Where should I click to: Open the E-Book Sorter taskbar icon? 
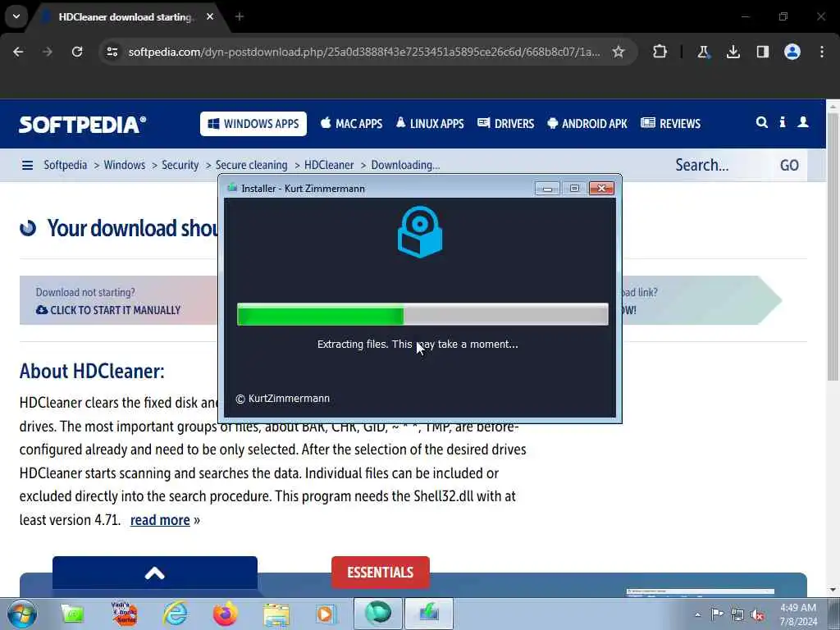pos(125,614)
